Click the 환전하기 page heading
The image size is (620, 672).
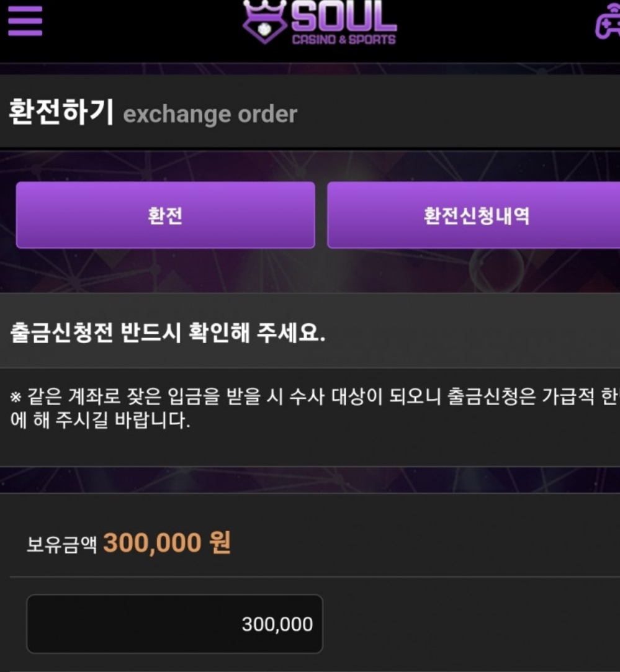click(x=61, y=113)
